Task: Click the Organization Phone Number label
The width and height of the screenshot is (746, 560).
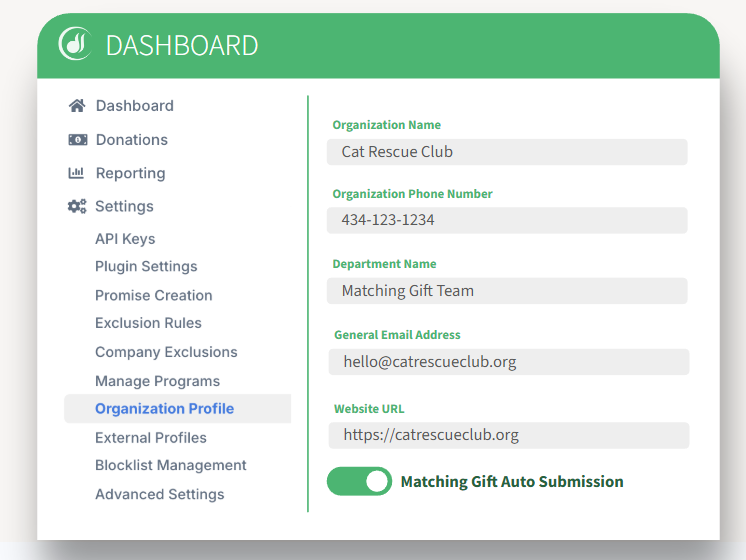Action: (x=412, y=194)
